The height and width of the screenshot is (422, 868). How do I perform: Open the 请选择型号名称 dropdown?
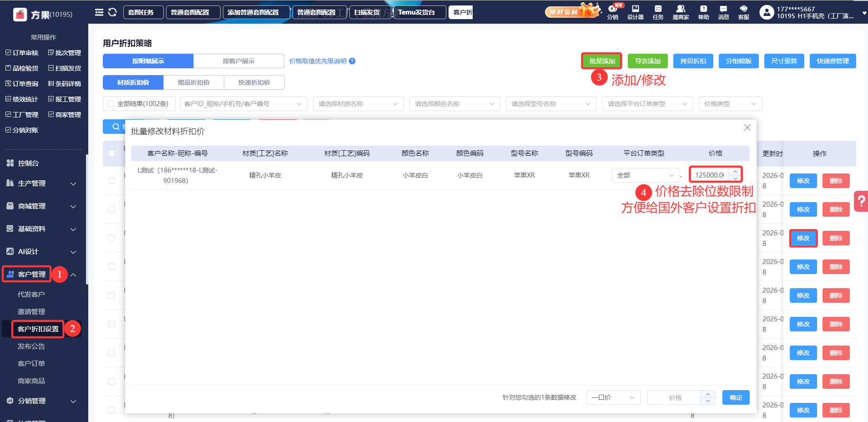click(x=551, y=104)
